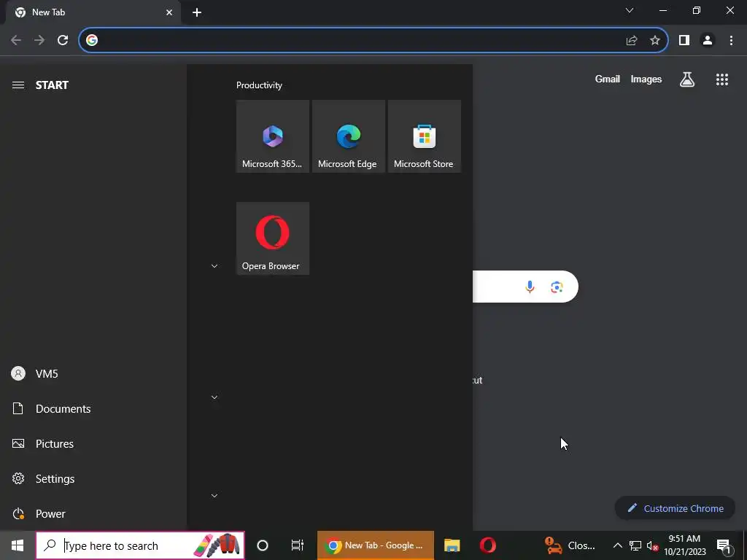Launch Opera Browser tile

(273, 238)
